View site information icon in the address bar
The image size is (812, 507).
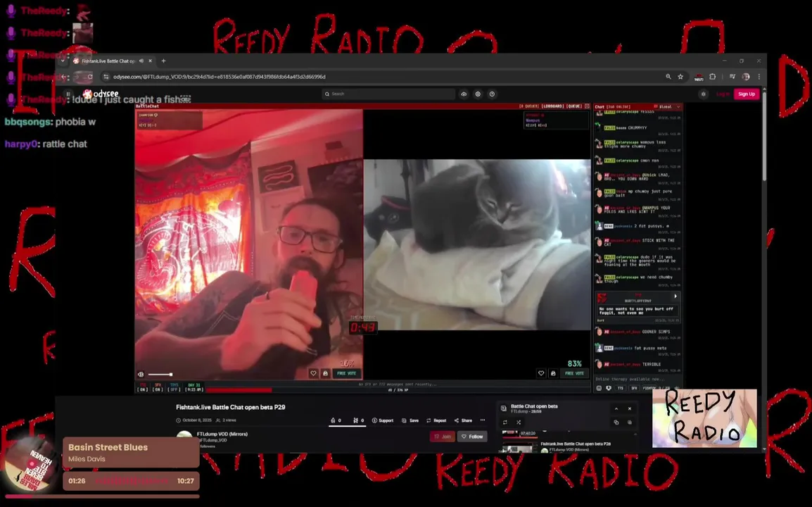(106, 77)
